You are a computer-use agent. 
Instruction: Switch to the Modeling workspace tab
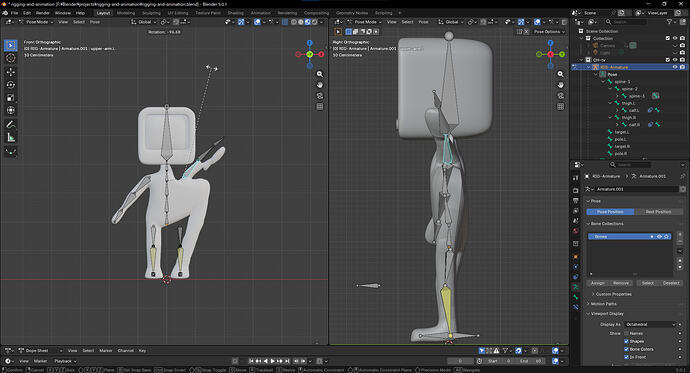[x=126, y=13]
